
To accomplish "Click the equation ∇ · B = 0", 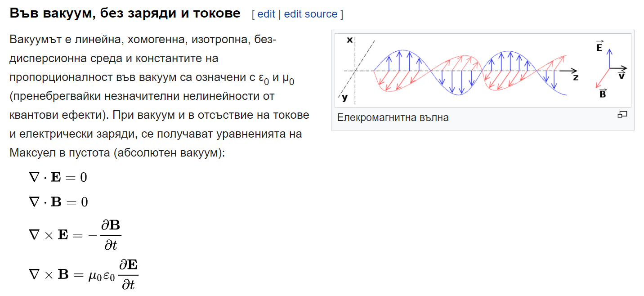I will point(58,202).
